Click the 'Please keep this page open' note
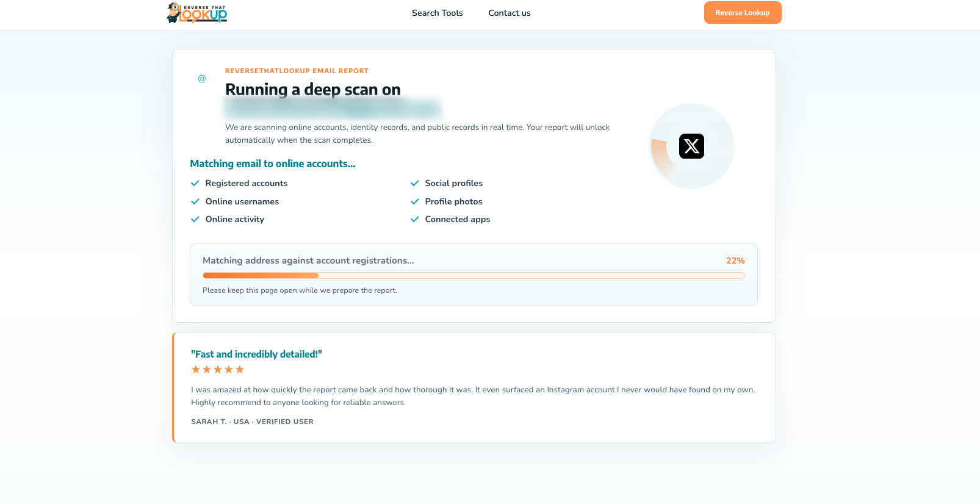The width and height of the screenshot is (980, 504). tap(300, 290)
